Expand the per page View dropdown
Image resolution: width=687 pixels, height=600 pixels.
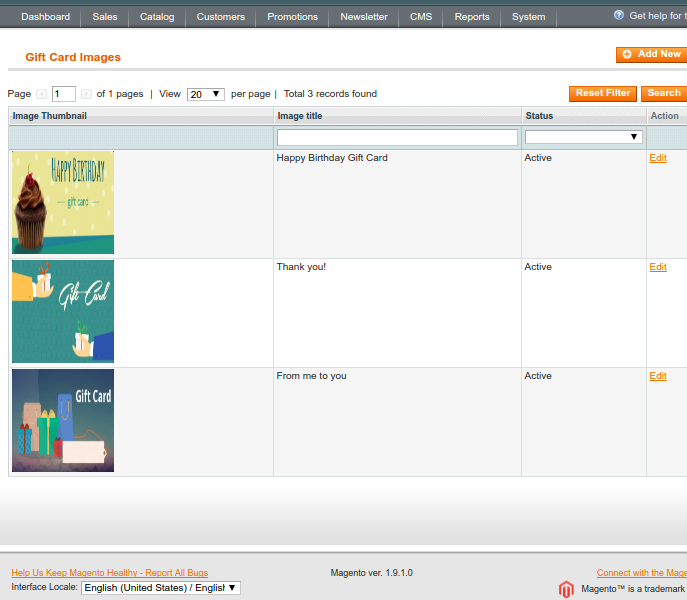205,94
